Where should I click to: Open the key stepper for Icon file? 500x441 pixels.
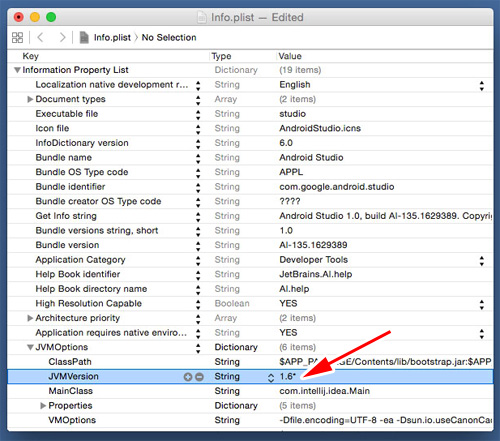click(x=198, y=129)
